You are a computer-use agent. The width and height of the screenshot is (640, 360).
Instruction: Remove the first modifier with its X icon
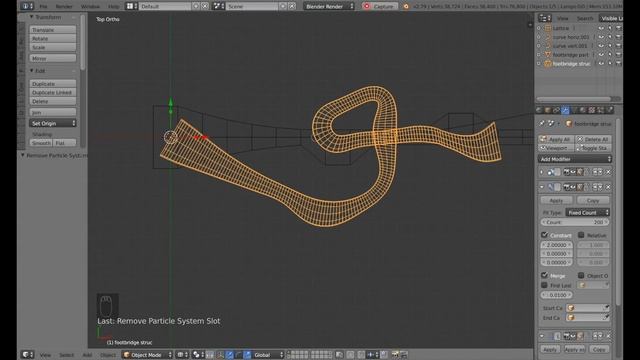pos(608,172)
